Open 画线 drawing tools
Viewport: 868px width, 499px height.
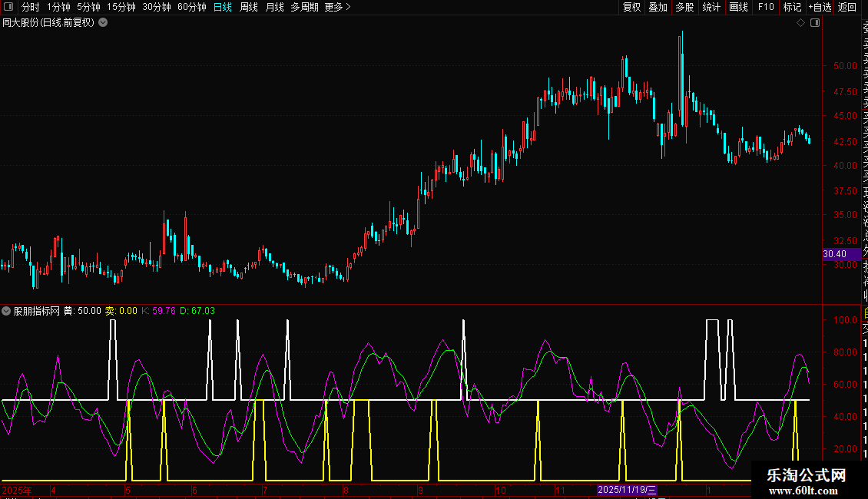coord(738,7)
